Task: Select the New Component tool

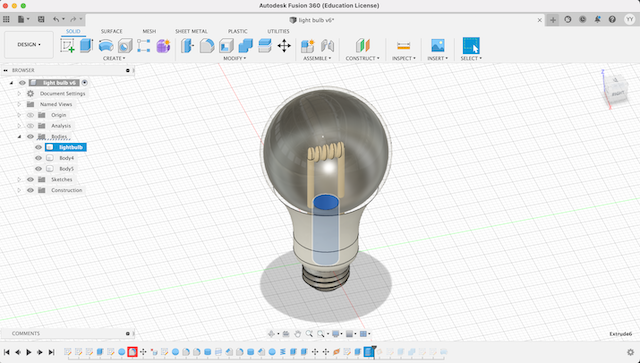Action: [307, 45]
